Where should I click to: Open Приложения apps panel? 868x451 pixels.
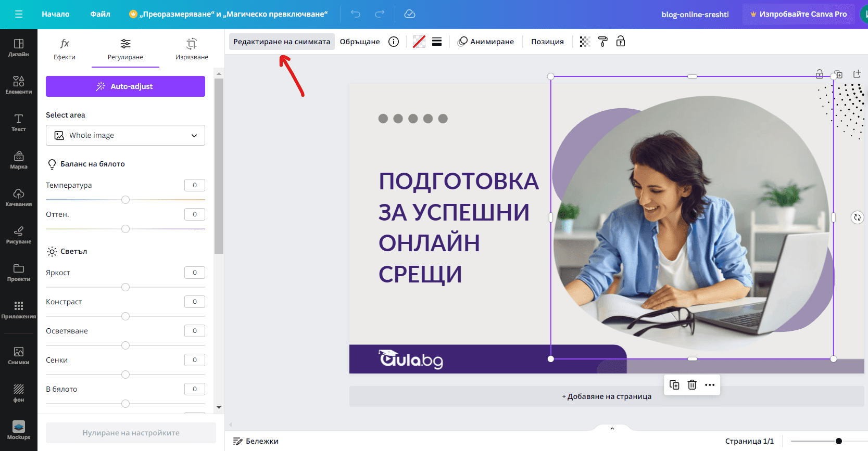pyautogui.click(x=19, y=310)
